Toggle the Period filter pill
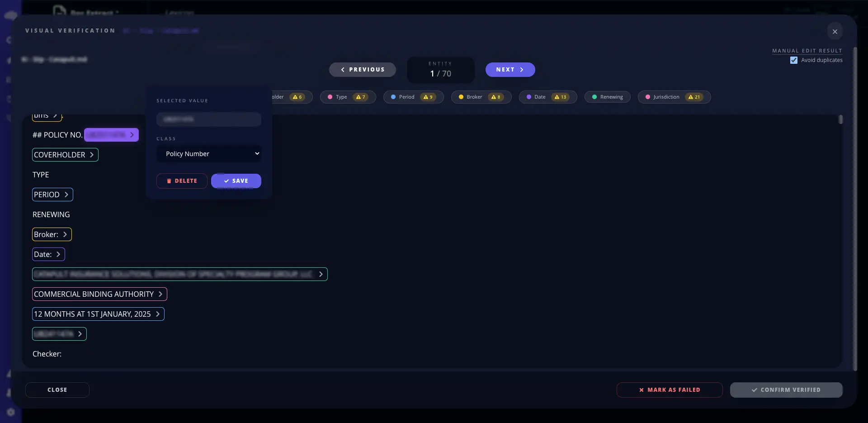Viewport: 868px width, 423px height. 413,97
